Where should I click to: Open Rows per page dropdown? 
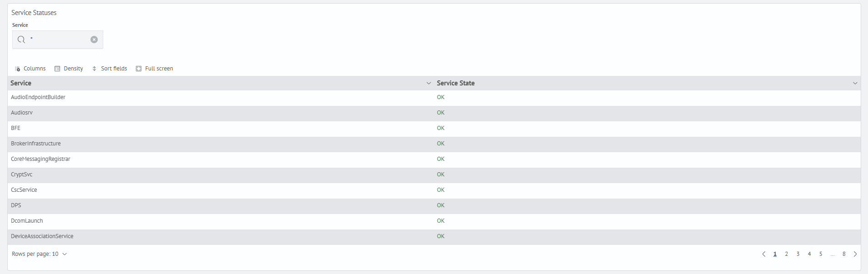(x=40, y=254)
